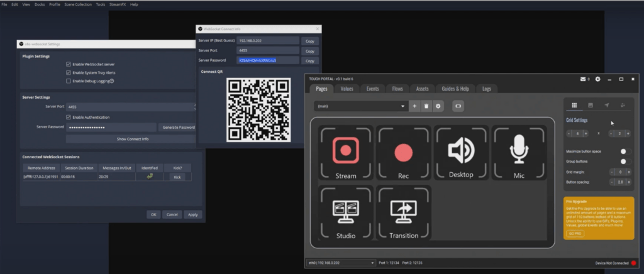The image size is (644, 274).
Task: Adjust the Server Port spinner arrows
Action: pos(195,107)
